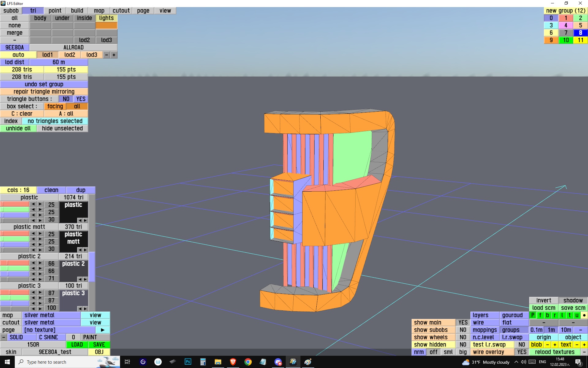
Task: Set triangle buttons to NO
Action: [x=66, y=99]
